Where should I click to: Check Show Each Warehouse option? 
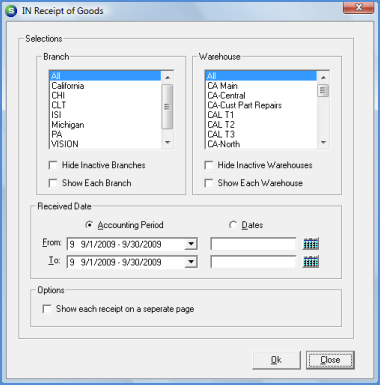209,183
